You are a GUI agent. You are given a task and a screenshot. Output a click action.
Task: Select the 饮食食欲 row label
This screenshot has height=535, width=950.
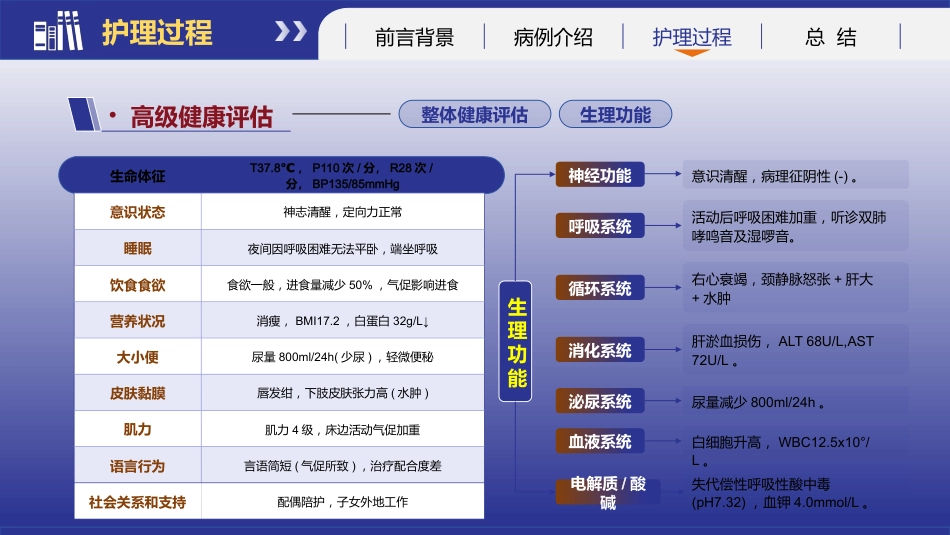tap(138, 285)
